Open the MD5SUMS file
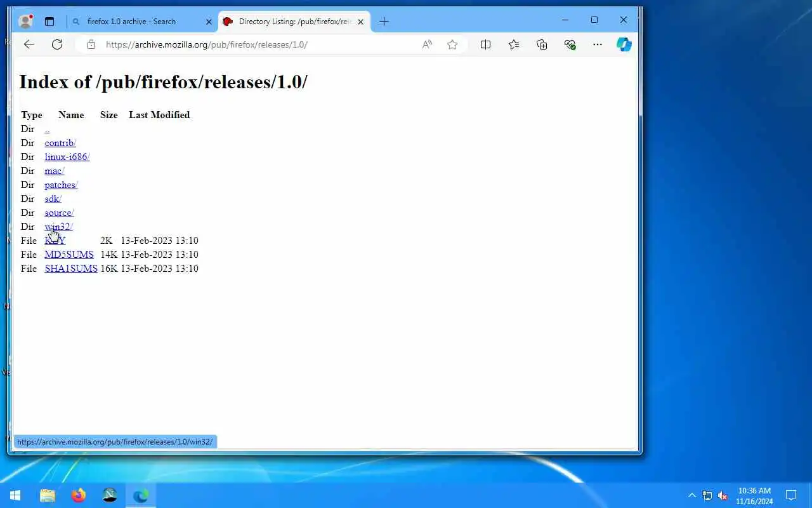The height and width of the screenshot is (508, 812). 69,255
